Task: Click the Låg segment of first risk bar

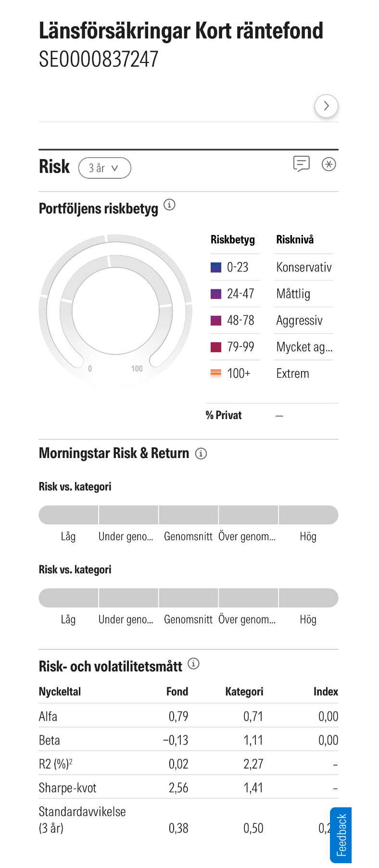Action: pos(68,515)
